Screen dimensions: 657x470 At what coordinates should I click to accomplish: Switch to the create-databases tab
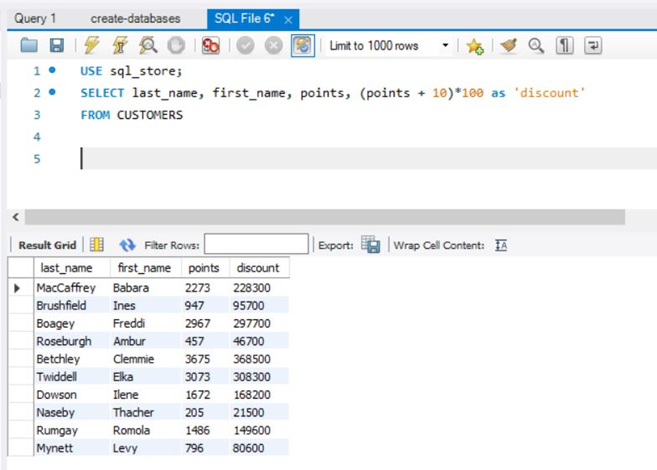135,18
